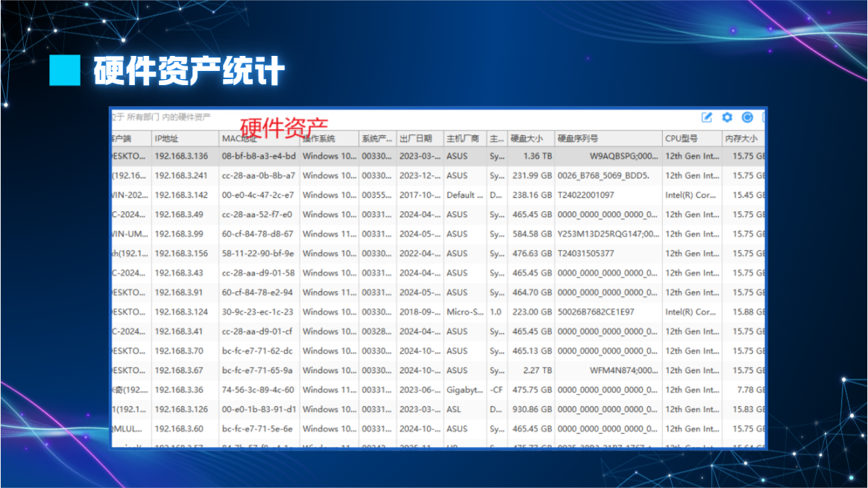This screenshot has width=868, height=488.
Task: Click serial number T24031505377
Action: pyautogui.click(x=585, y=253)
